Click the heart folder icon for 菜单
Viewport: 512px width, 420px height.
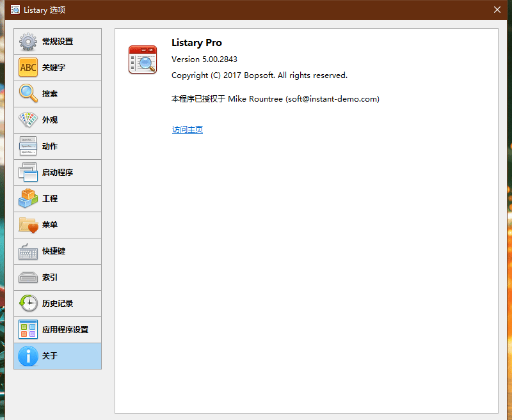(28, 225)
